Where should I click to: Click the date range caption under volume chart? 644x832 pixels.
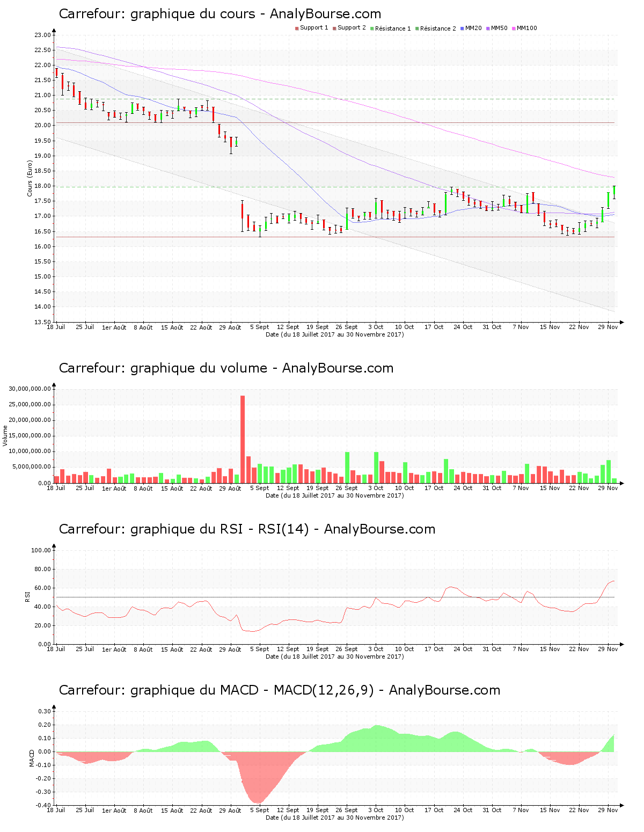pyautogui.click(x=335, y=495)
